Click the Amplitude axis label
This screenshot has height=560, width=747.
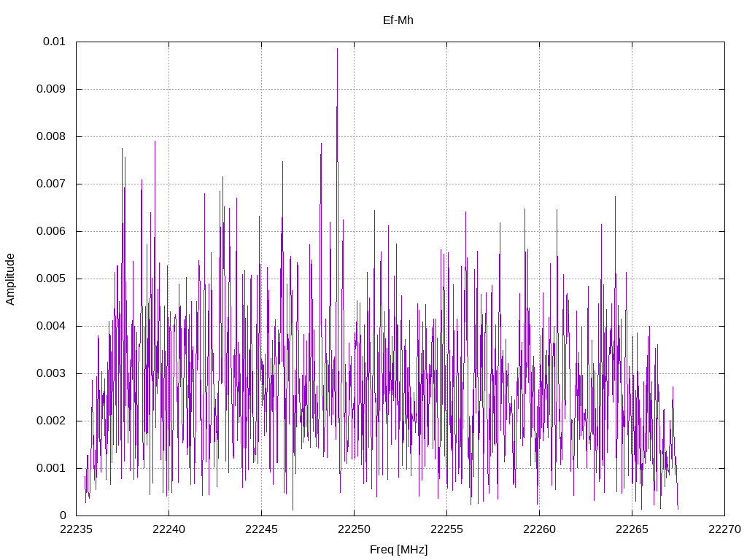[x=10, y=279]
